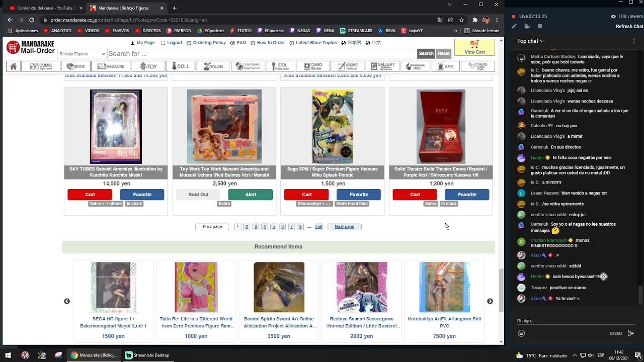Open the BOOK category

tap(75, 66)
